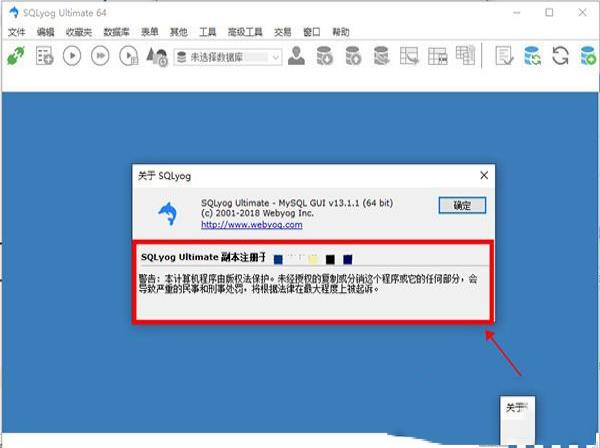Click the SQLyog dolphin icon in title bar

[14, 13]
